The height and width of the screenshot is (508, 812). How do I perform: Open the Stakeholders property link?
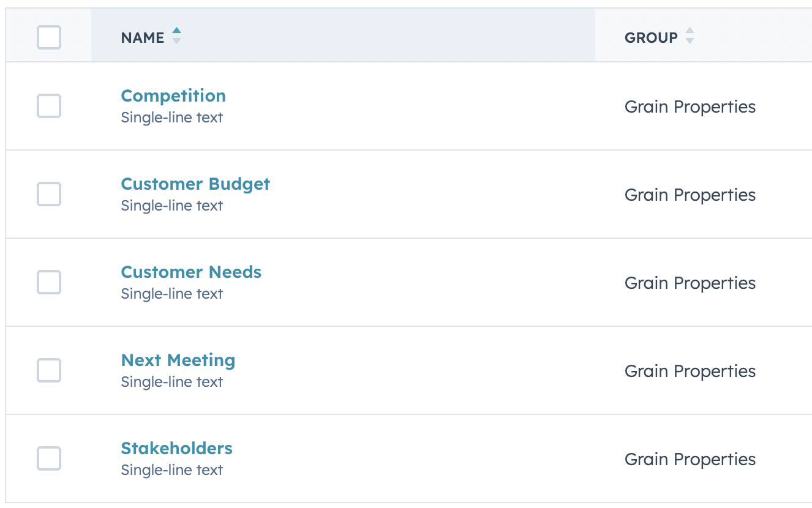176,448
